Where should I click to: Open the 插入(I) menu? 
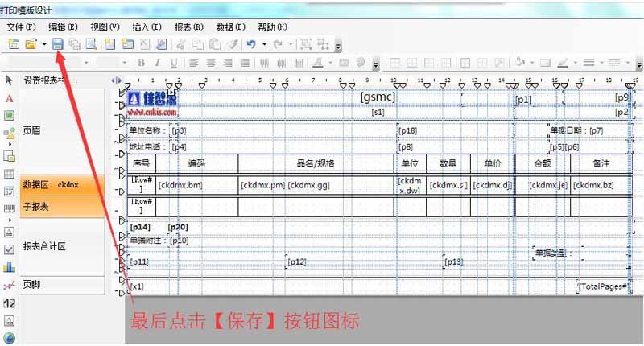(x=145, y=27)
